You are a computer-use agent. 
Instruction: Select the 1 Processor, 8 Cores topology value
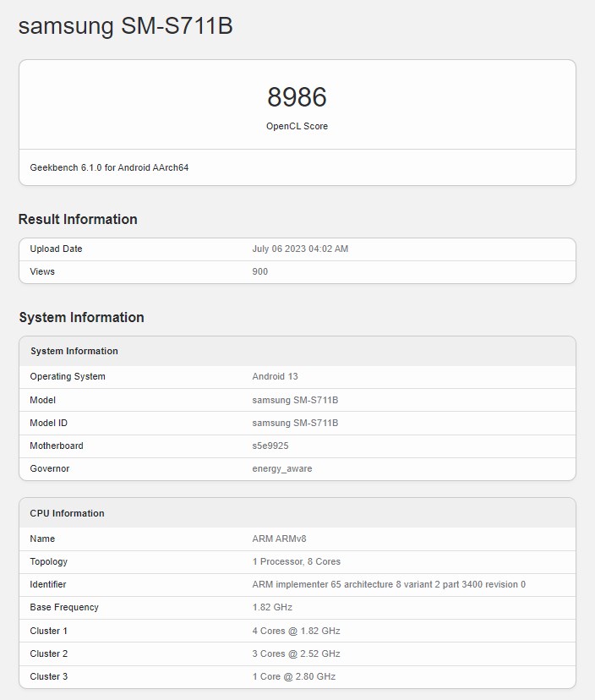296,561
